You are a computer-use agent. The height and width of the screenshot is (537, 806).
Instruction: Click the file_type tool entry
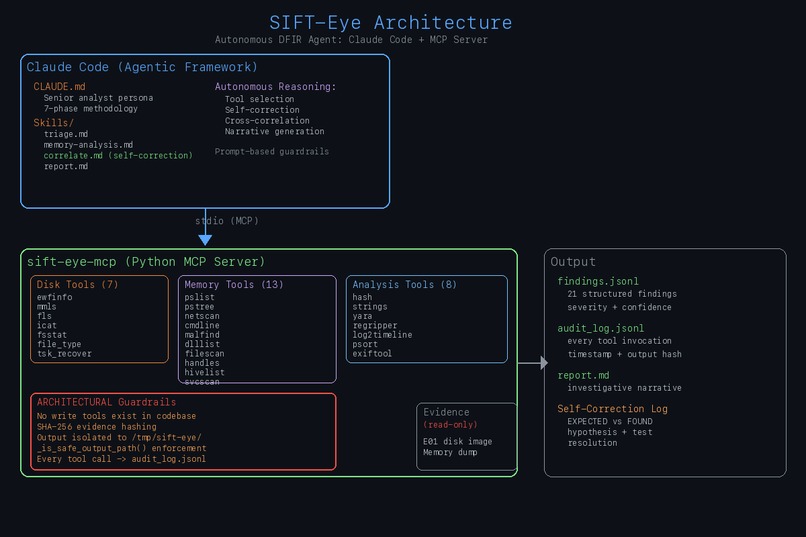point(59,344)
